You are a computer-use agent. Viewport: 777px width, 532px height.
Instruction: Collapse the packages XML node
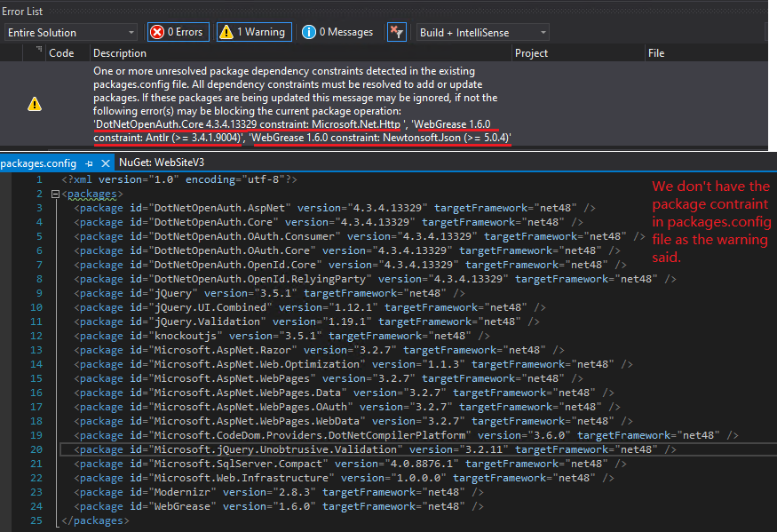click(x=55, y=194)
